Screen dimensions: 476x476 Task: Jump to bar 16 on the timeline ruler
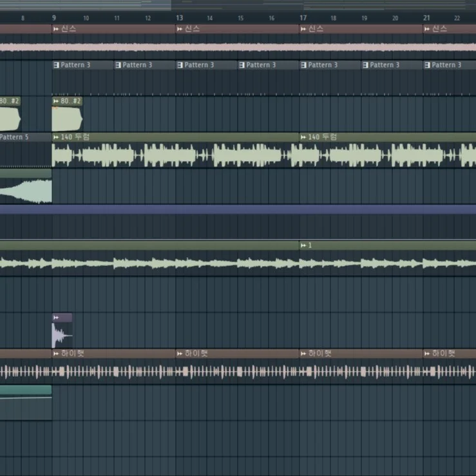[x=272, y=18]
